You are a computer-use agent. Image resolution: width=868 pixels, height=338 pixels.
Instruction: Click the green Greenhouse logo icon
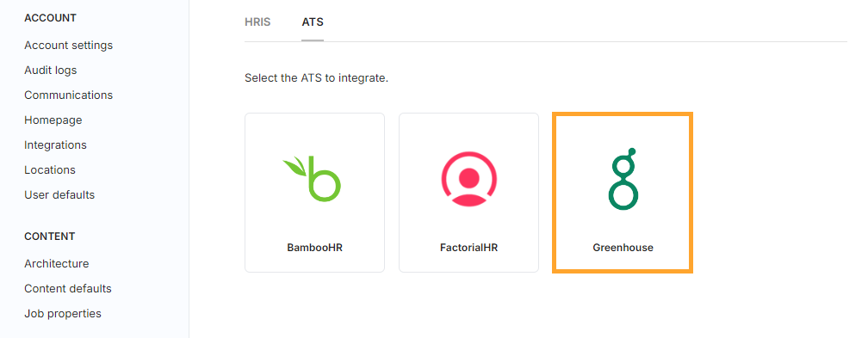click(x=623, y=179)
